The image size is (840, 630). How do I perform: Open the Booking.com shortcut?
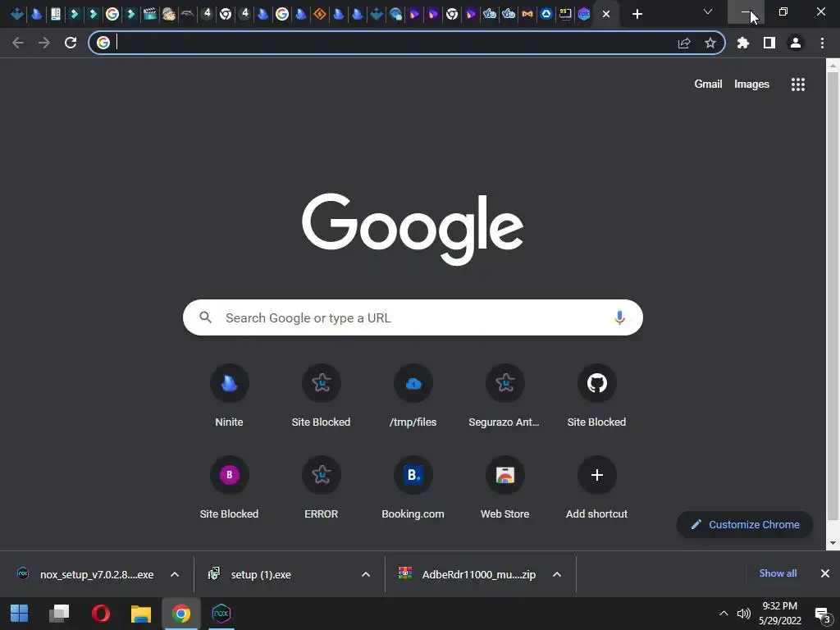[413, 487]
